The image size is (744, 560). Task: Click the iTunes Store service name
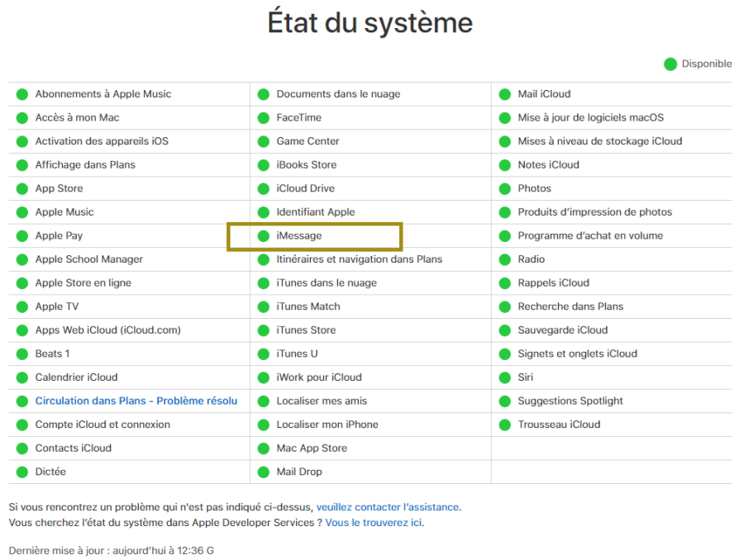(306, 330)
